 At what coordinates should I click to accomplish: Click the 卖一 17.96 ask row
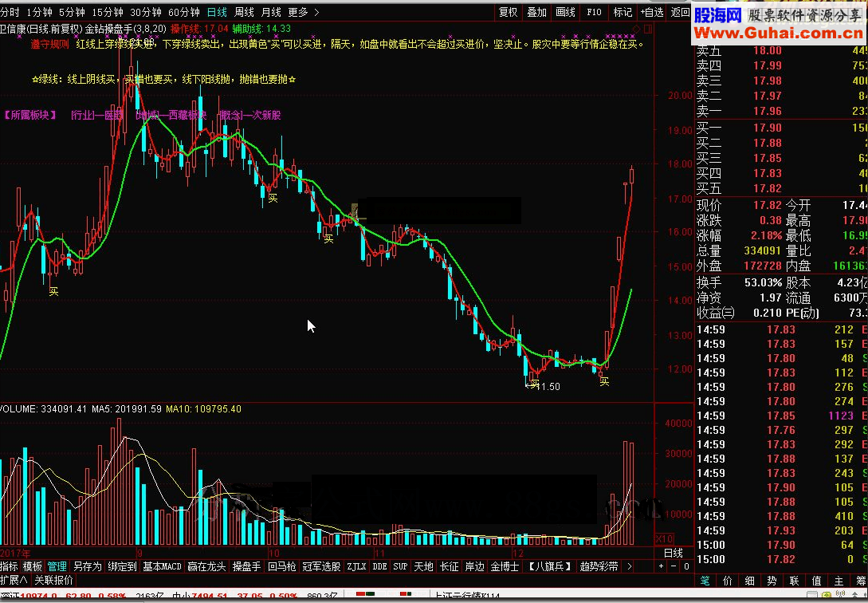pyautogui.click(x=781, y=112)
